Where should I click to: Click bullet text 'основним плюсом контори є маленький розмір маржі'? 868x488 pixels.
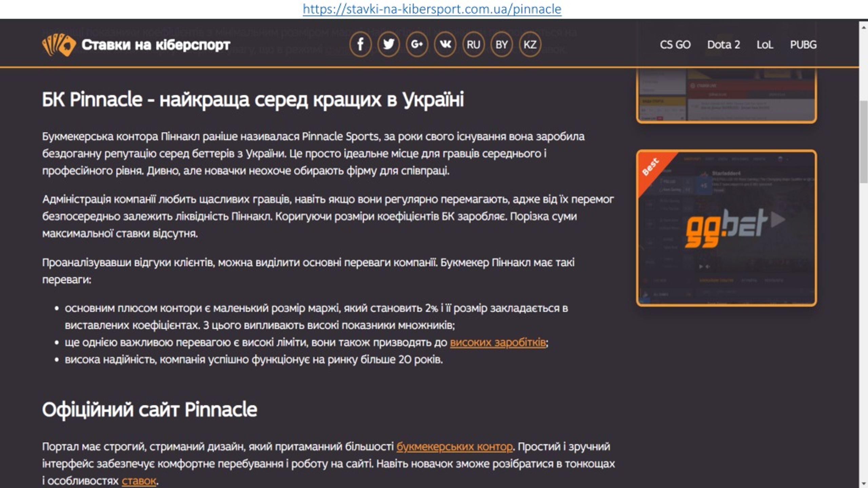(316, 317)
